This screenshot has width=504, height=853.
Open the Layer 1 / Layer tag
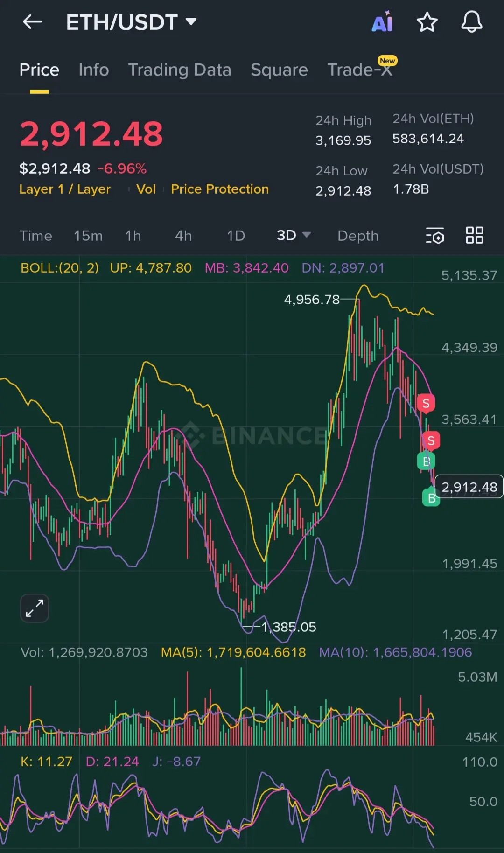click(x=65, y=189)
